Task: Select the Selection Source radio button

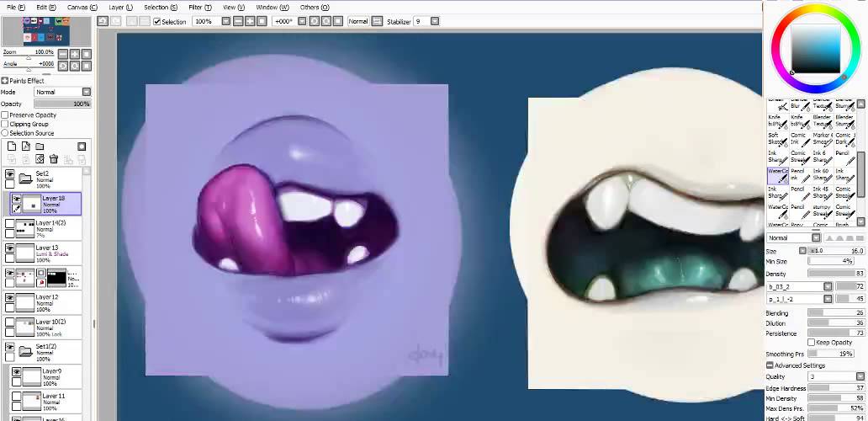Action: tap(5, 133)
